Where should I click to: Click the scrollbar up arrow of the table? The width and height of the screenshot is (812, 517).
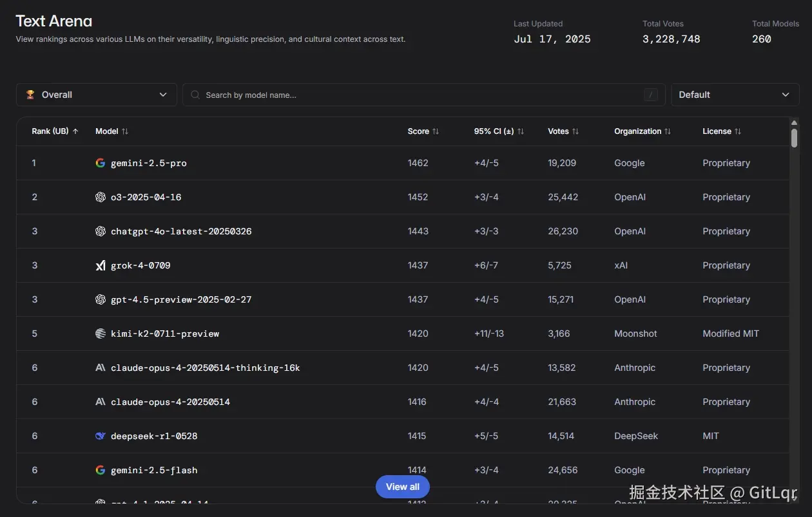pos(795,122)
